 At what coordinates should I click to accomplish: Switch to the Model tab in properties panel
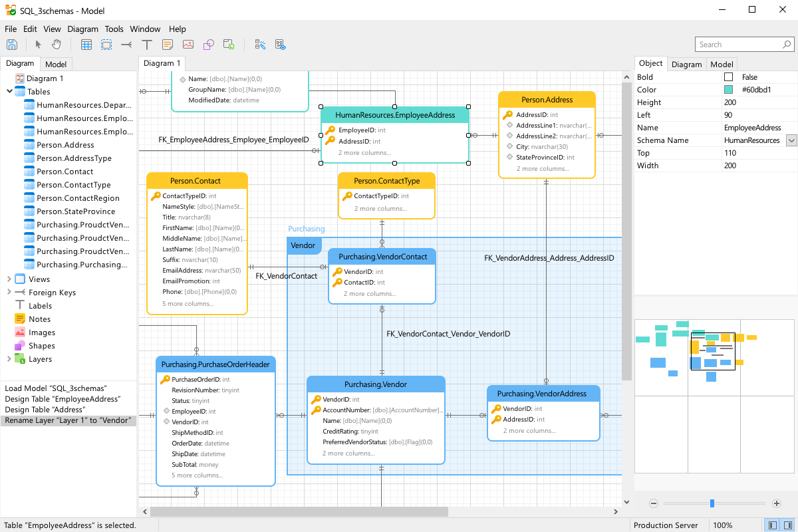(722, 64)
